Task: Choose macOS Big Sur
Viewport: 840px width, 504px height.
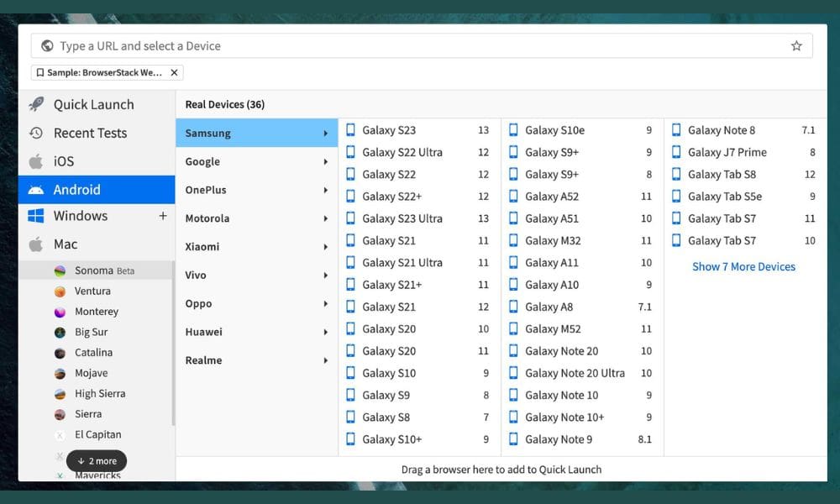Action: (x=97, y=332)
